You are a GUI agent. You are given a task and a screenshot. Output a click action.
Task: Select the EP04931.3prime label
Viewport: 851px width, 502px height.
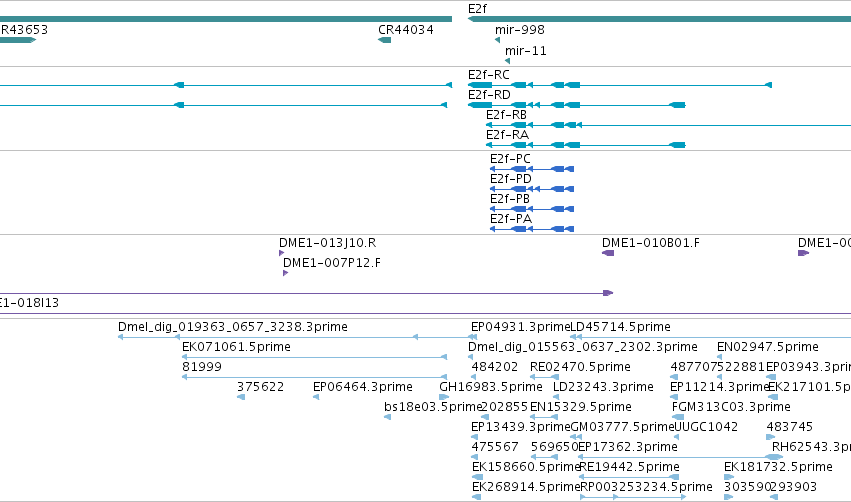tap(520, 327)
